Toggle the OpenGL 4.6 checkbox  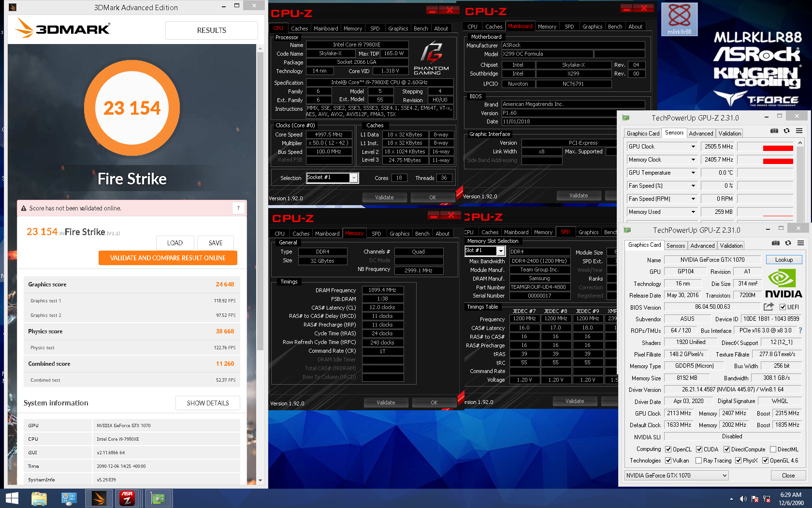click(765, 461)
